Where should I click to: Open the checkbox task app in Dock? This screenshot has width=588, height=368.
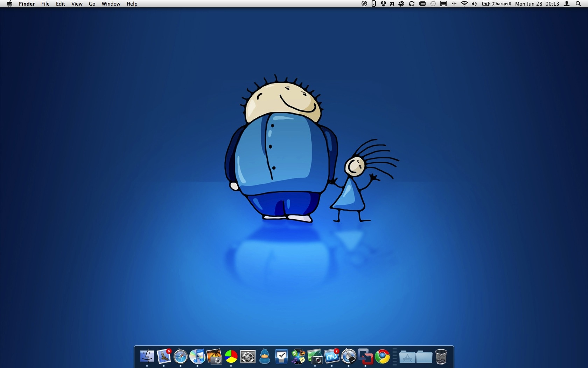pyautogui.click(x=281, y=357)
